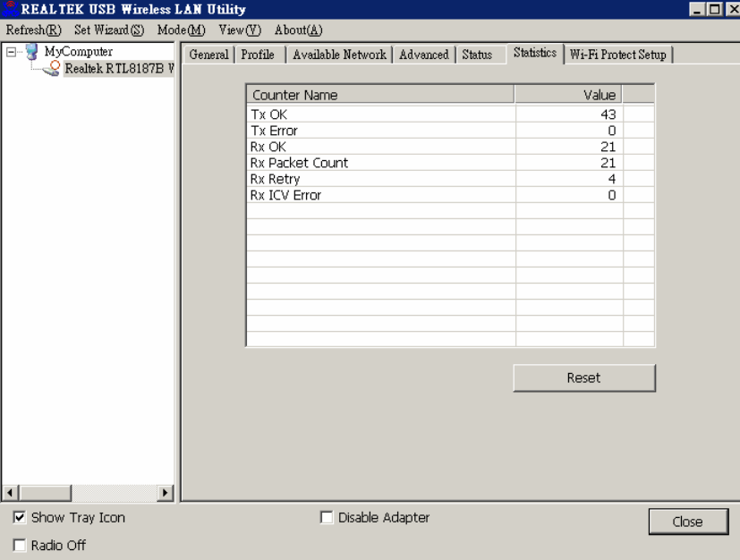Select MyComputer label in the tree
The width and height of the screenshot is (740, 560).
(79, 51)
